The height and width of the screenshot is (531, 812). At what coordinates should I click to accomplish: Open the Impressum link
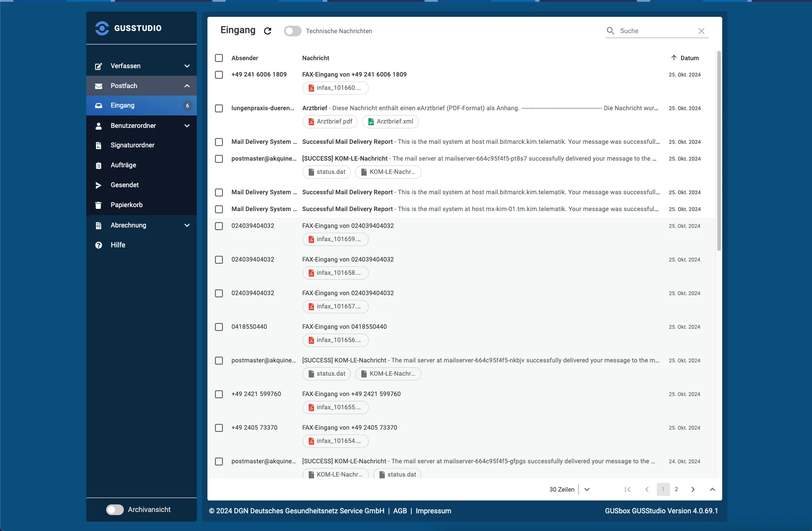(x=433, y=511)
